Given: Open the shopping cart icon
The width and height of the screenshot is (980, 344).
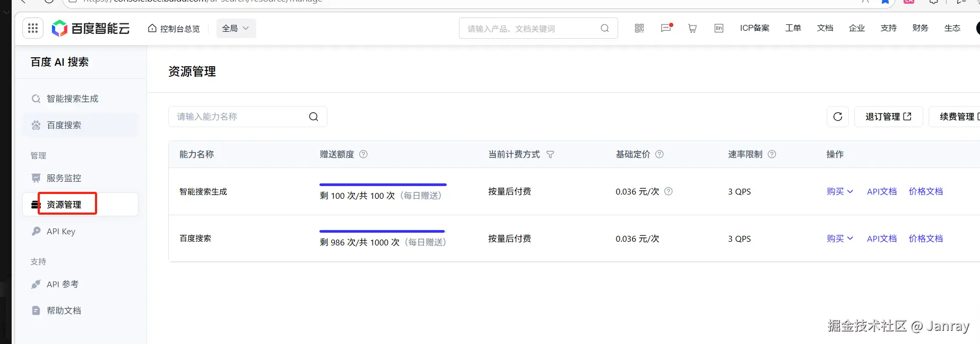Looking at the screenshot, I should tap(692, 28).
